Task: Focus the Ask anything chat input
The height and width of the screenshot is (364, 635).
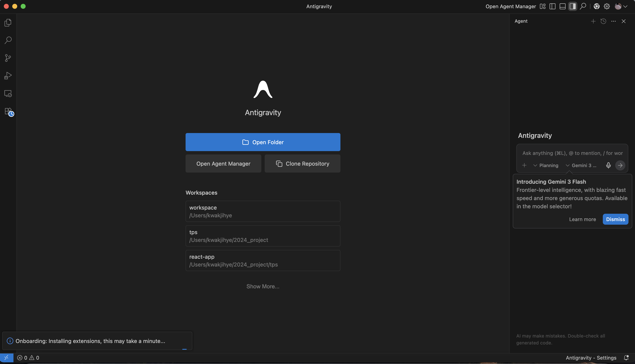Action: pos(573,153)
